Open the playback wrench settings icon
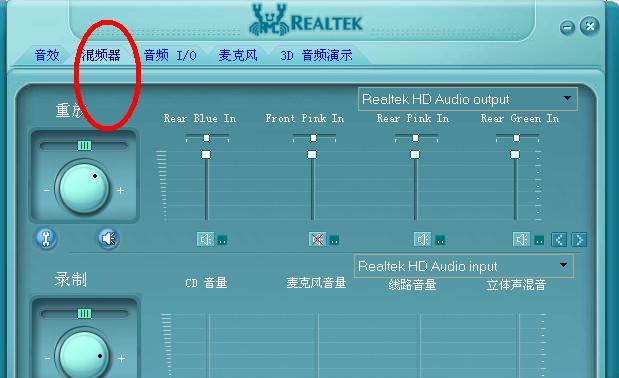Screen dimensions: 619x378 point(46,238)
